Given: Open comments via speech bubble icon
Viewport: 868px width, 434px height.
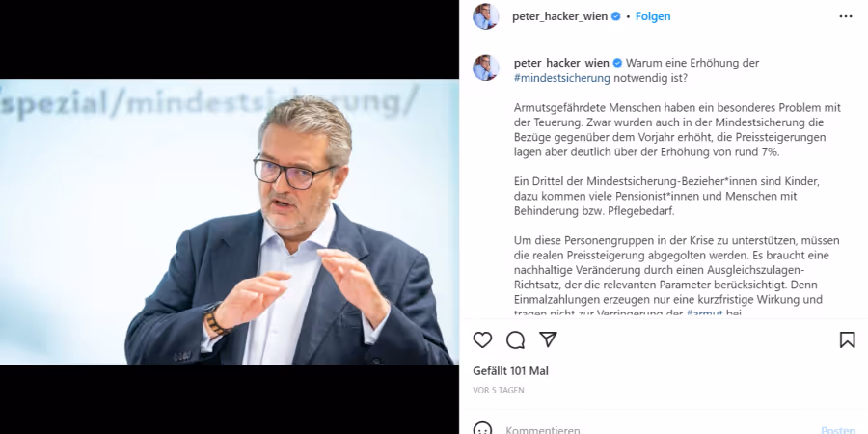Looking at the screenshot, I should 515,339.
